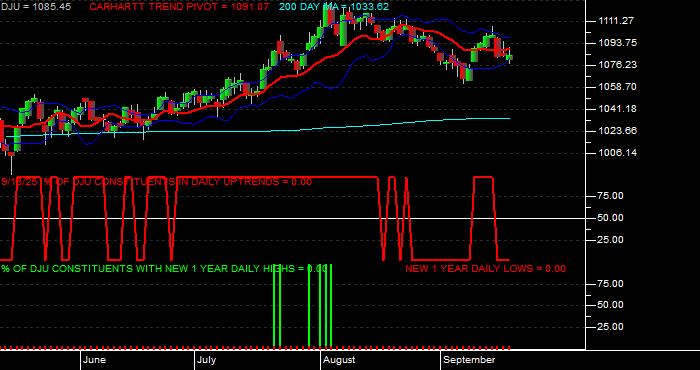Click the 75.00 level on highs/lows panel
Viewport: 700px width, 370px height.
click(610, 284)
